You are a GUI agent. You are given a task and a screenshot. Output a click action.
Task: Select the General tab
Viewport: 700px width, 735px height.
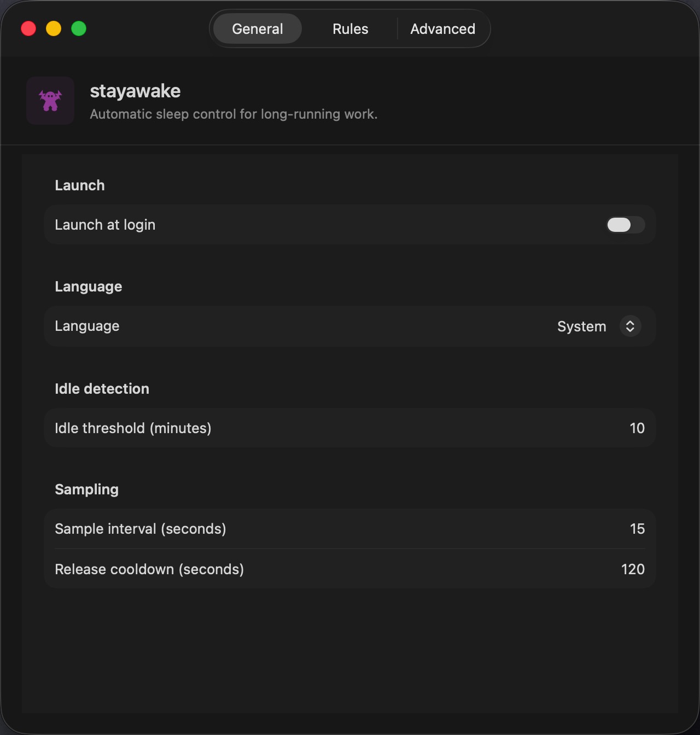point(257,28)
